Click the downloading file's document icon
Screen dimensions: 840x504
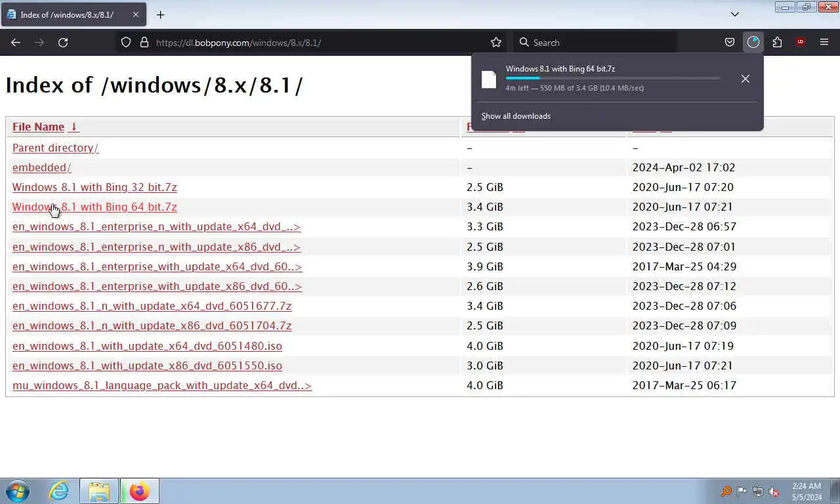pos(489,79)
